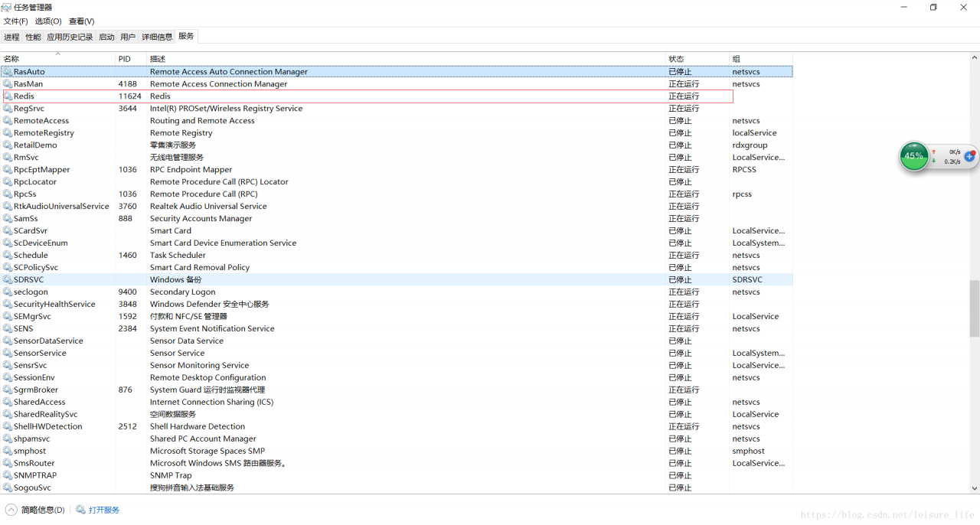Image resolution: width=980 pixels, height=525 pixels.
Task: Click the RmSvc service gear icon
Action: tap(8, 157)
